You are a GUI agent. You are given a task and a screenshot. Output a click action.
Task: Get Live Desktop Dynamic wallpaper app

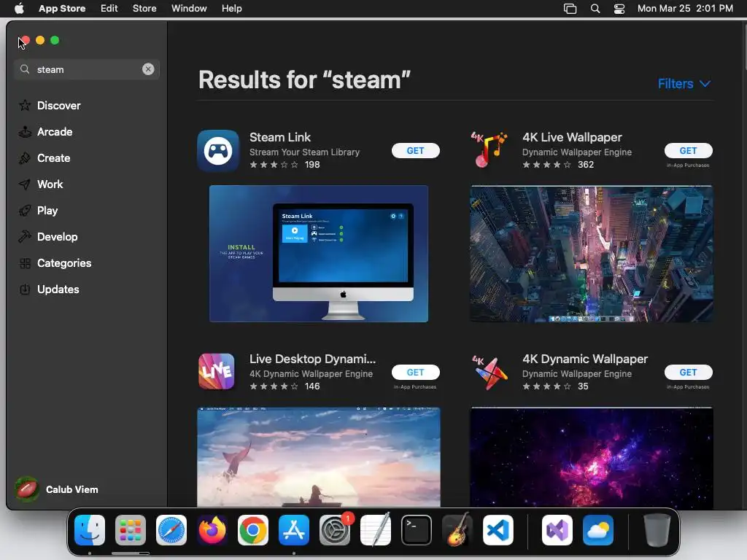pyautogui.click(x=415, y=373)
